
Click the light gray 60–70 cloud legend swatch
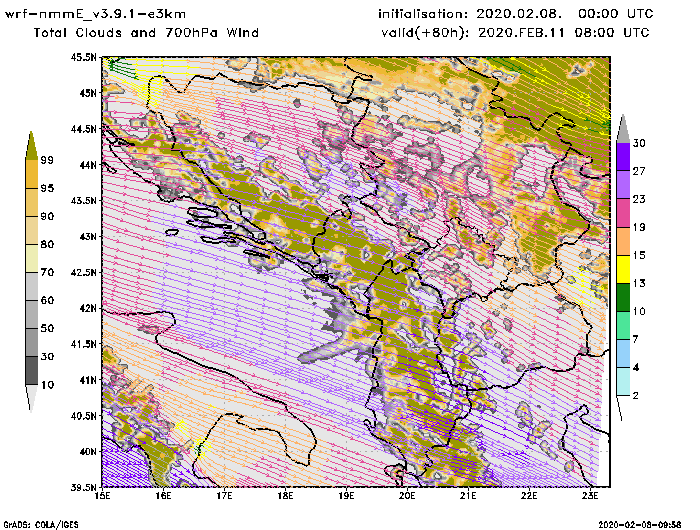32,287
